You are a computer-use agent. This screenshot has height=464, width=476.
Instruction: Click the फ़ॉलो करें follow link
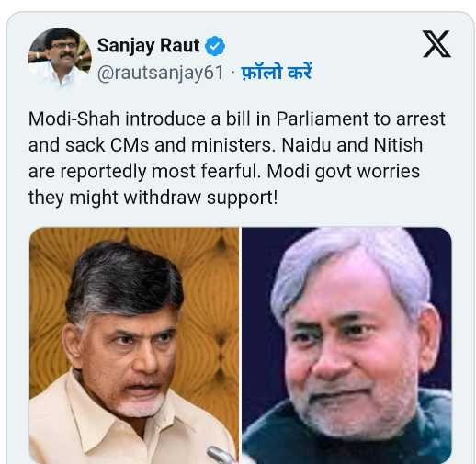pyautogui.click(x=277, y=73)
